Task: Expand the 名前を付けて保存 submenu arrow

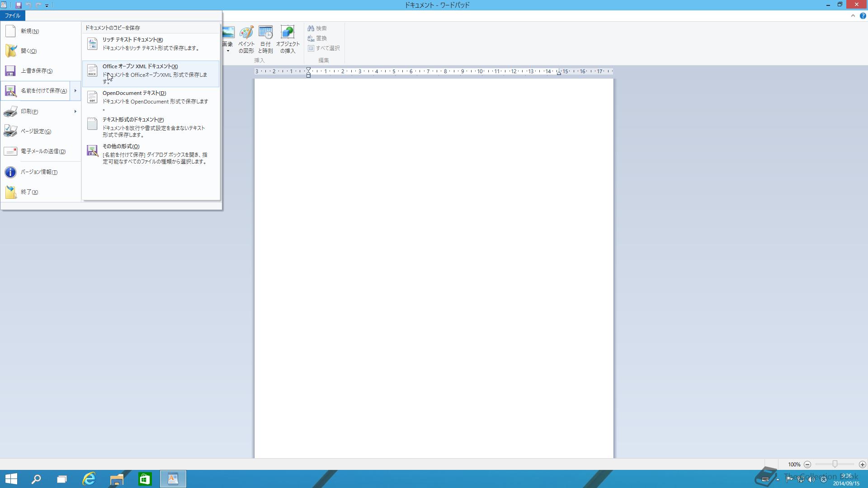Action: coord(75,91)
